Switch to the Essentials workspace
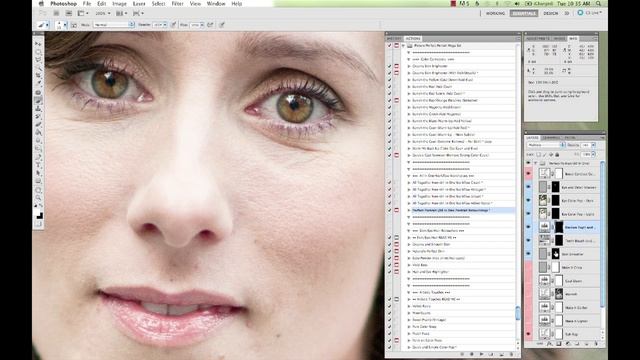The image size is (640, 360). 524,13
